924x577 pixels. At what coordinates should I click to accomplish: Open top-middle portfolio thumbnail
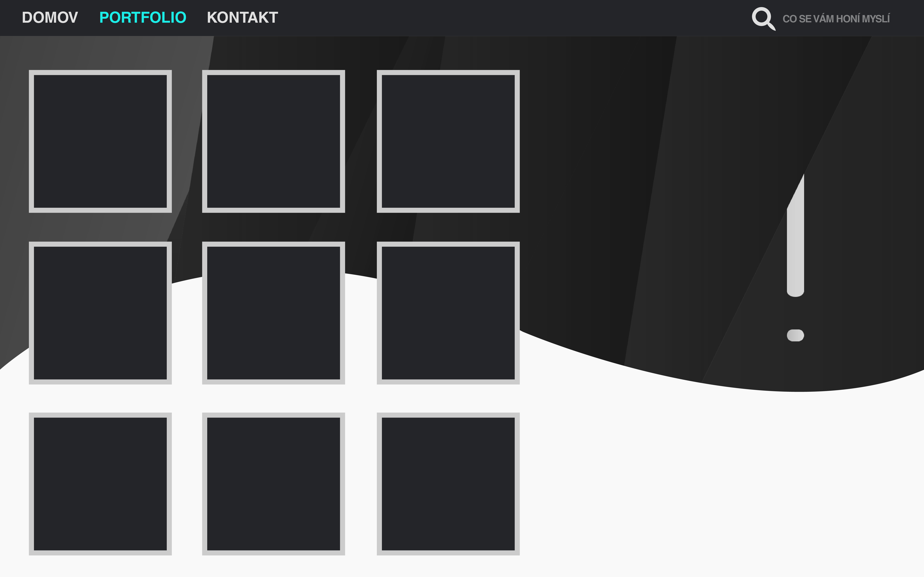tap(273, 141)
